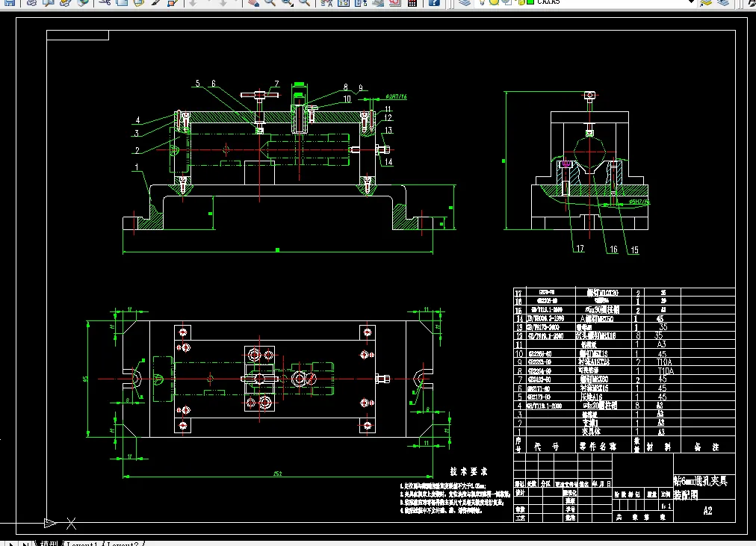Image resolution: width=756 pixels, height=546 pixels.
Task: Select the 钻6mm通孔夹具 title text
Action: pos(701,480)
